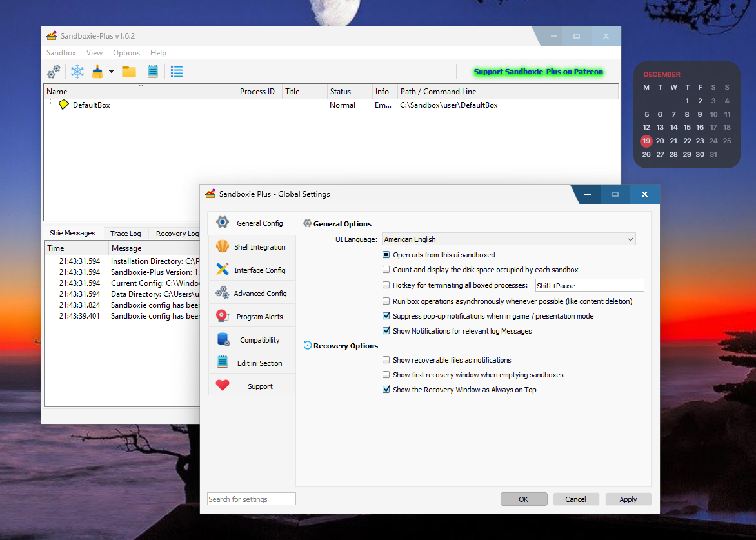The image size is (756, 540).
Task: Click the red heart Support icon
Action: click(223, 385)
